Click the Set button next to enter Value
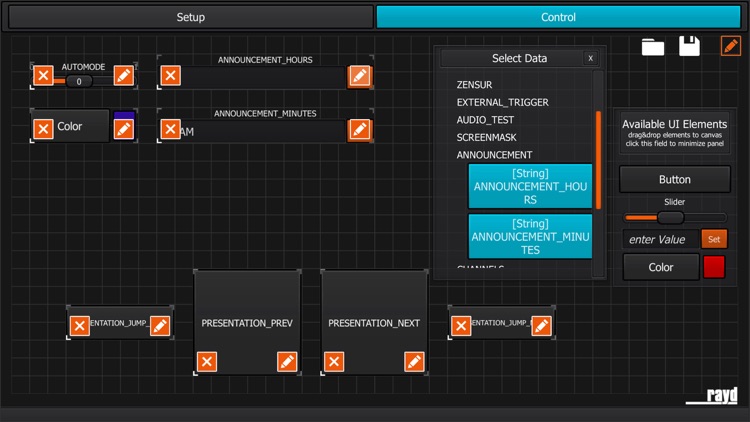The height and width of the screenshot is (422, 750). click(x=714, y=239)
